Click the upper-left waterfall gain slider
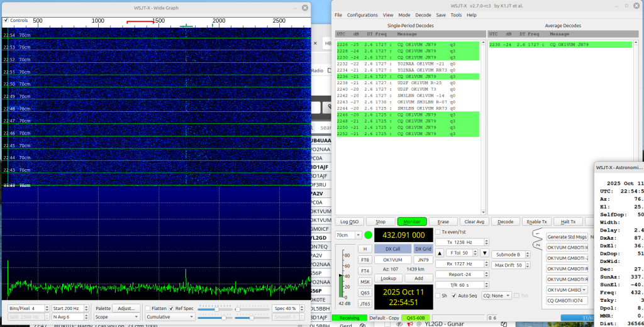Screen dimensions: 644x327 pyautogui.click(x=215, y=309)
